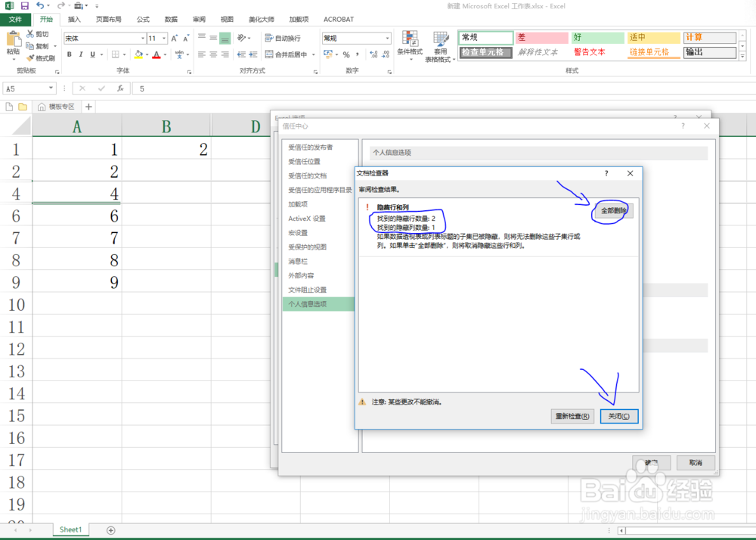Screen dimensions: 756x540
Task: Click the align right icon
Action: [x=225, y=54]
